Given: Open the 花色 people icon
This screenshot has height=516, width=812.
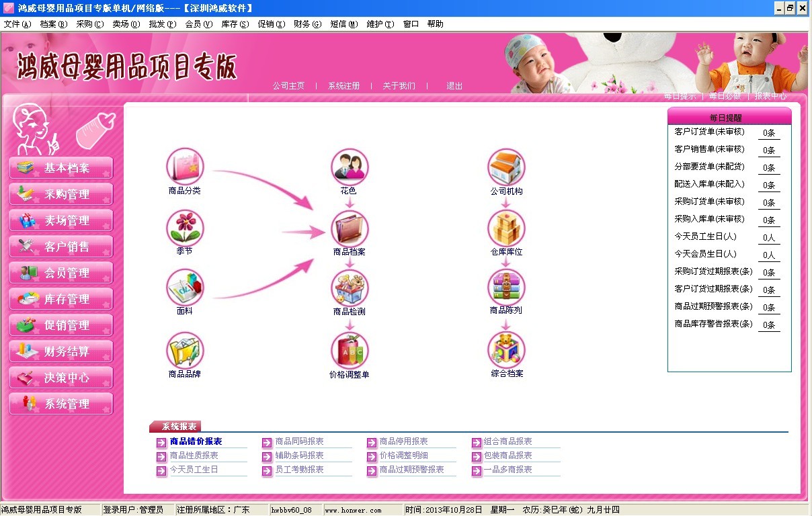Looking at the screenshot, I should (349, 167).
